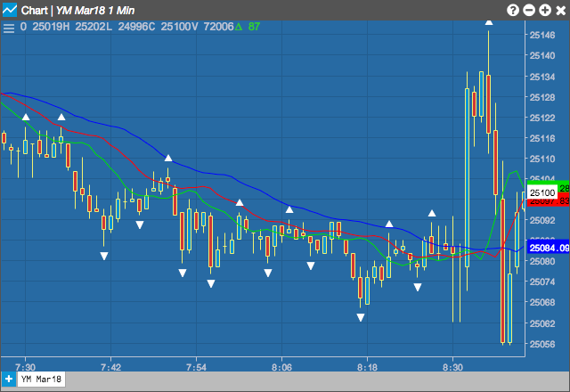This screenshot has height=392, width=570.
Task: Click the chart line logo icon
Action: (10, 10)
